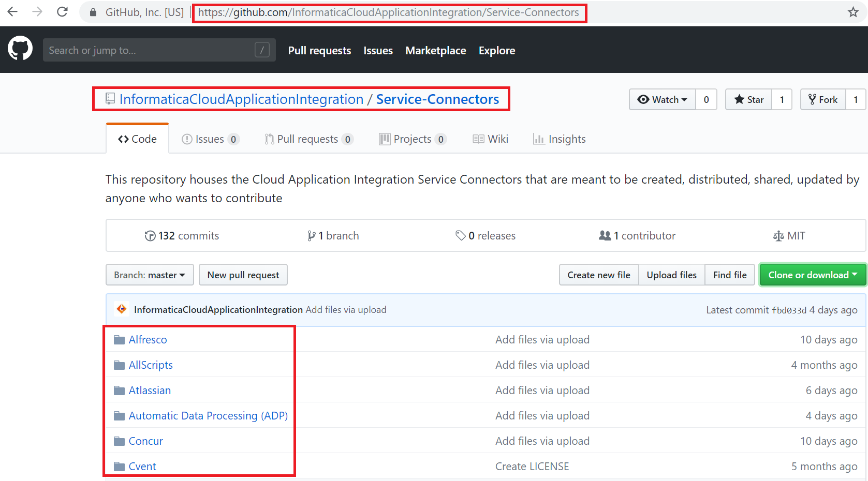Open the Wiki tab

tap(490, 139)
